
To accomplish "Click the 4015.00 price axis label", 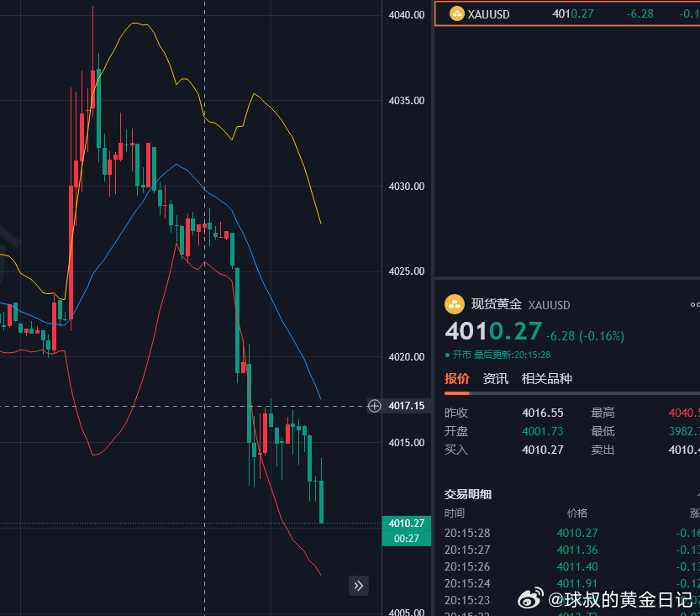I will click(x=406, y=442).
